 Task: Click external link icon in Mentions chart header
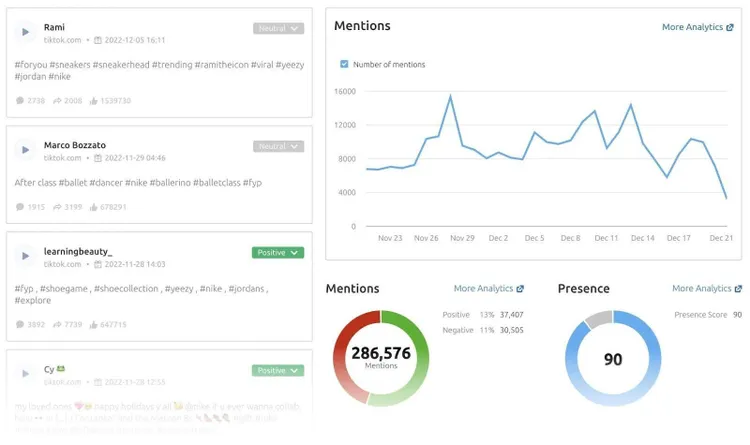(730, 28)
